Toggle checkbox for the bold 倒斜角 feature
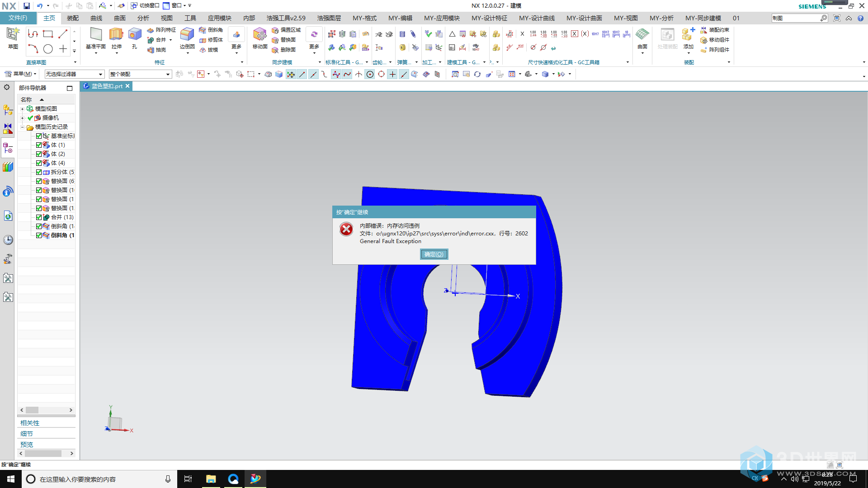Image resolution: width=868 pixels, height=488 pixels. [39, 235]
